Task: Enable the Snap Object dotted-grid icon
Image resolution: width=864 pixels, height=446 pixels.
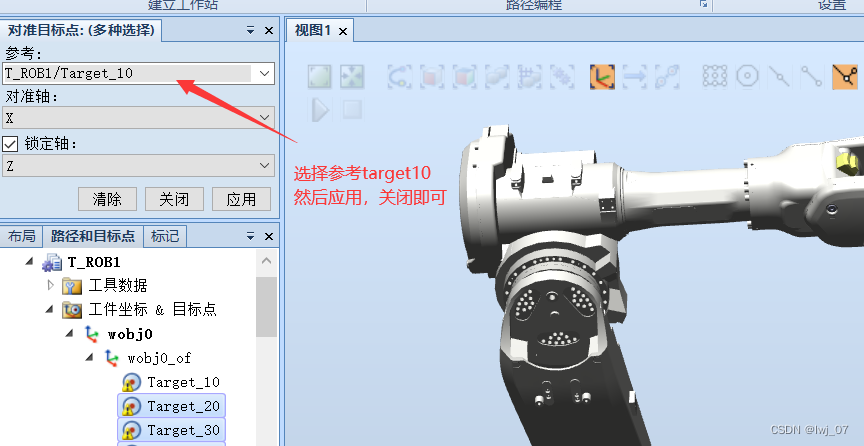Action: [715, 77]
